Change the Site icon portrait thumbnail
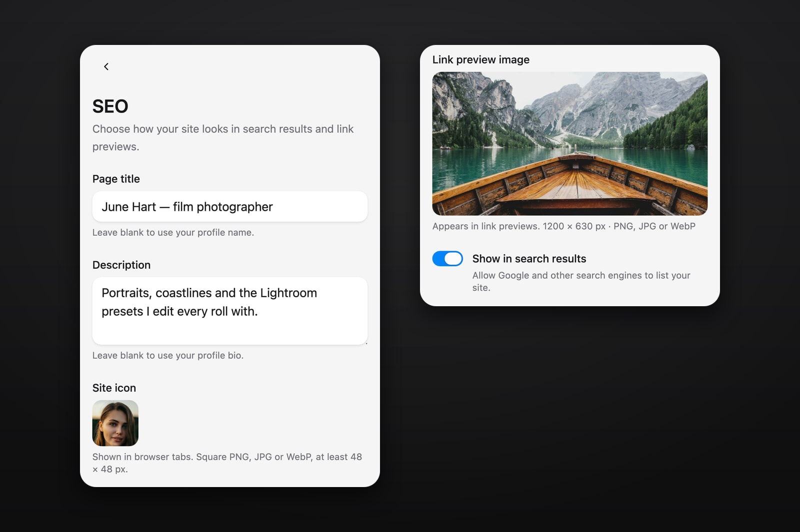 point(115,423)
